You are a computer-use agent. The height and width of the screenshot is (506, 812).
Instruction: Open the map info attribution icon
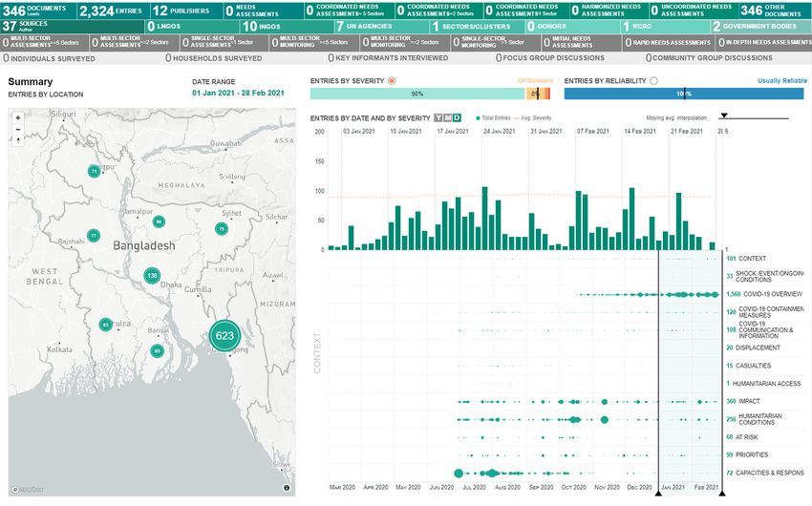(x=287, y=487)
